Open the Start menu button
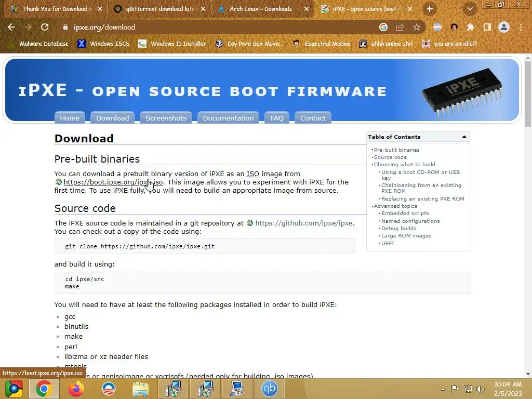The width and height of the screenshot is (532, 399). pyautogui.click(x=14, y=389)
